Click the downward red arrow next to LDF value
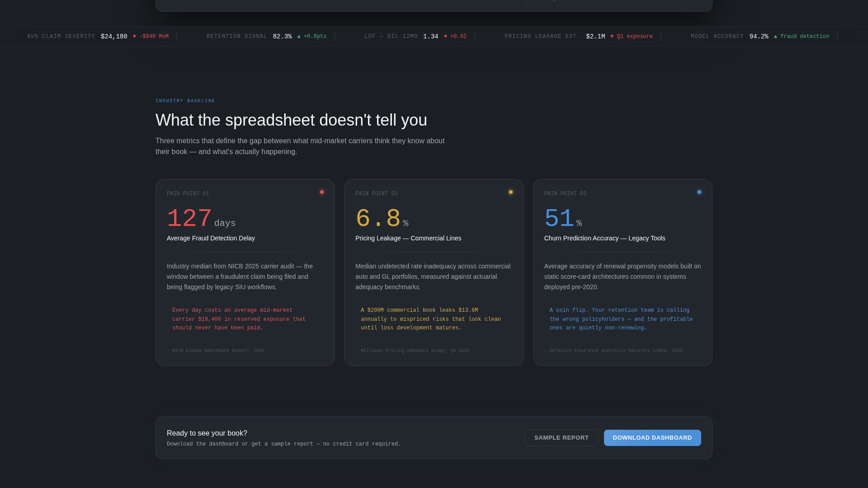 (446, 36)
